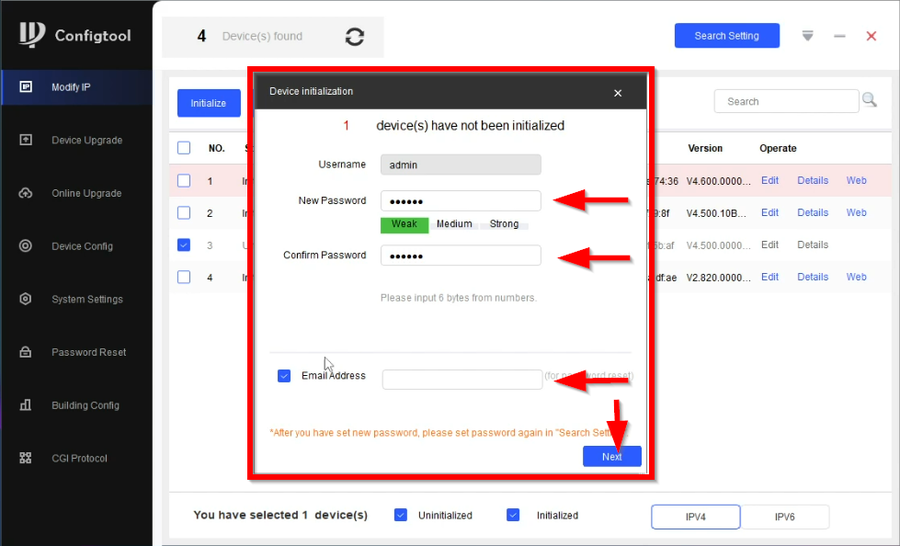Screen dimensions: 900x546
Task: Open System Settings gear icon
Action: click(x=26, y=299)
